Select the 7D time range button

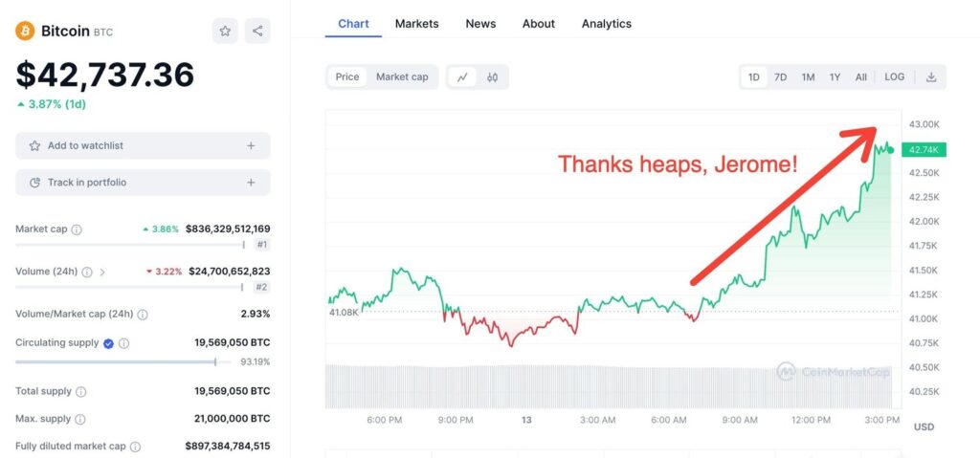point(781,77)
